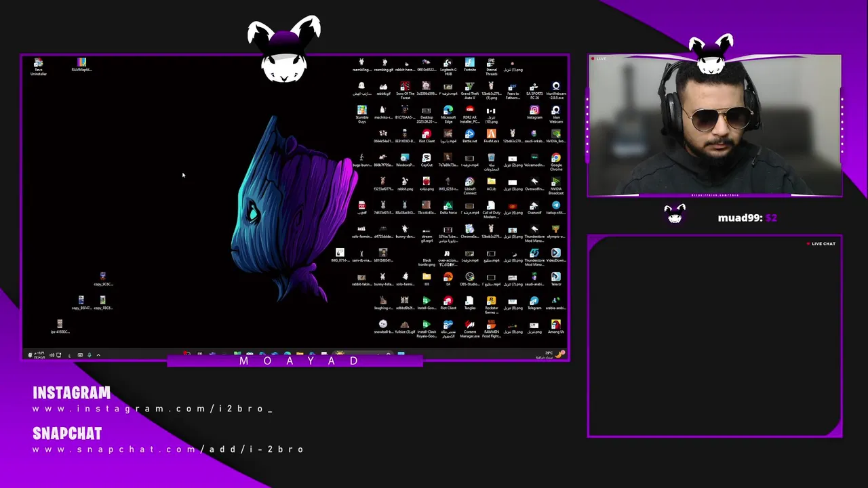Open the Recycle Bin desktop icon
868x488 pixels.
pos(491,162)
